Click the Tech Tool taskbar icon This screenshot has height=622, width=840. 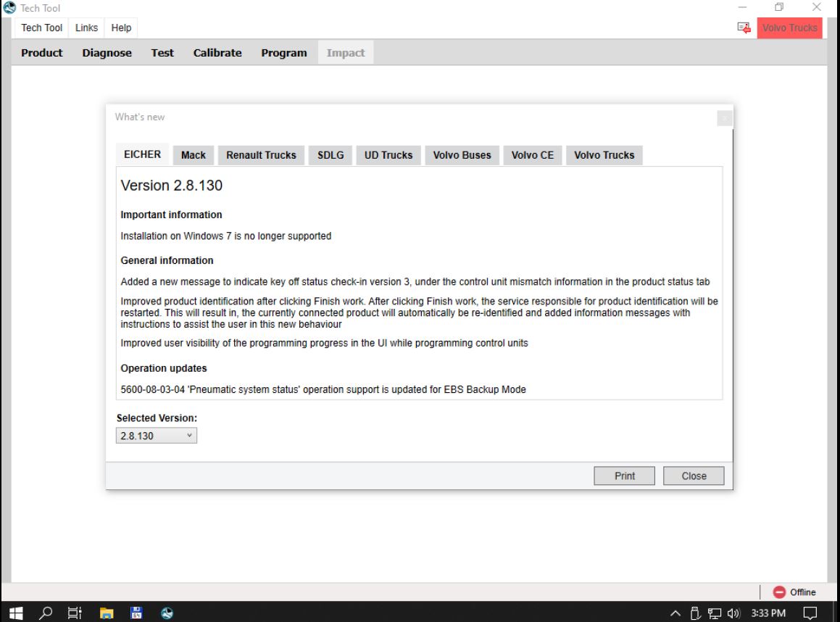pyautogui.click(x=167, y=613)
